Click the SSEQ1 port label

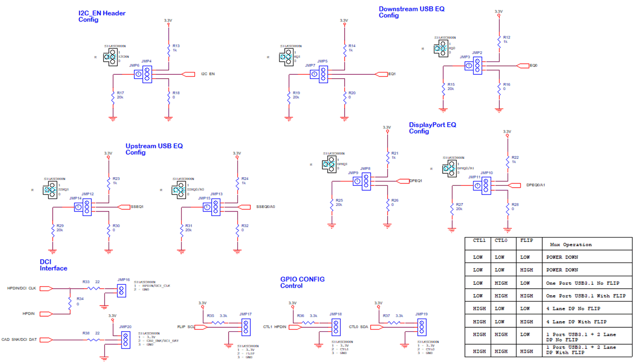pyautogui.click(x=137, y=207)
